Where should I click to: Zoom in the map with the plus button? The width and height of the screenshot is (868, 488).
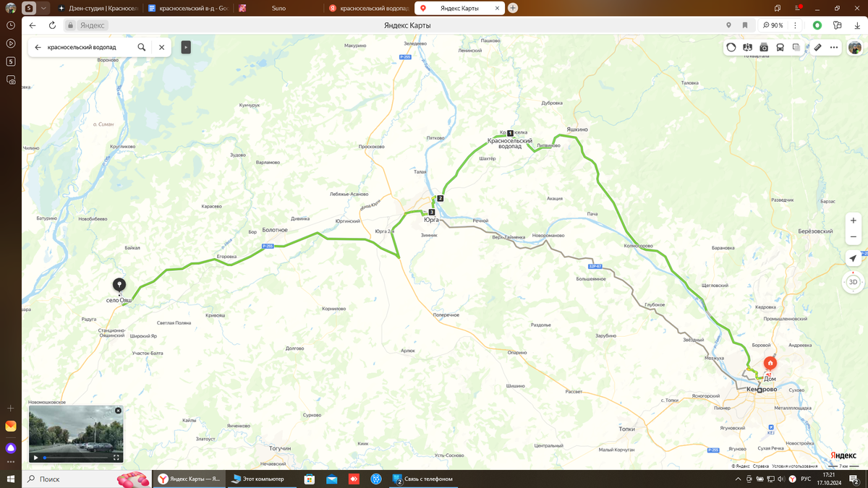tap(854, 221)
